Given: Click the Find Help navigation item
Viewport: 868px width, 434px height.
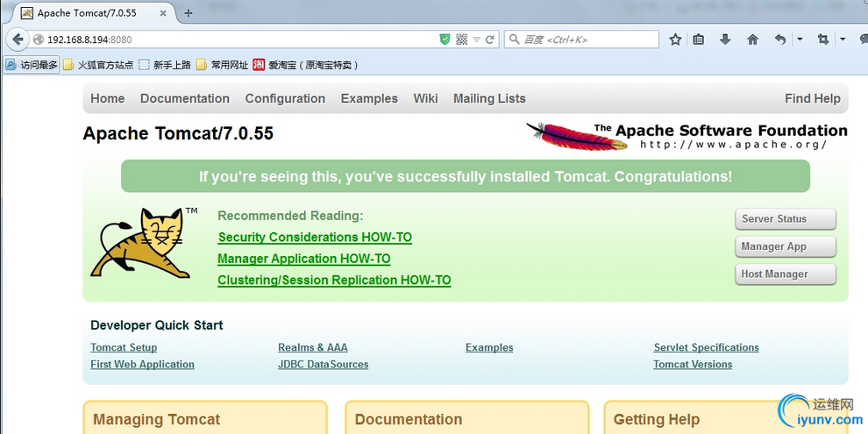Looking at the screenshot, I should (813, 98).
